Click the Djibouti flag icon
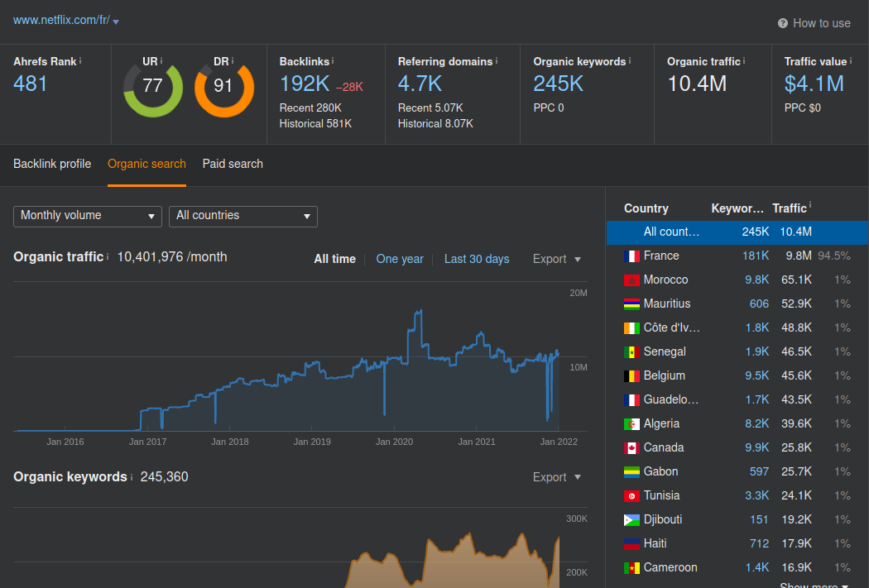This screenshot has height=588, width=869. 631,520
